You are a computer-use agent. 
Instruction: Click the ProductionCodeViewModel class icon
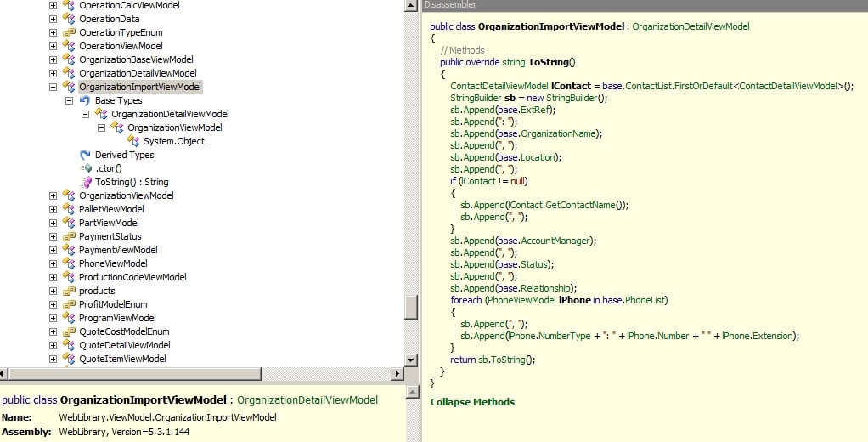tap(69, 277)
